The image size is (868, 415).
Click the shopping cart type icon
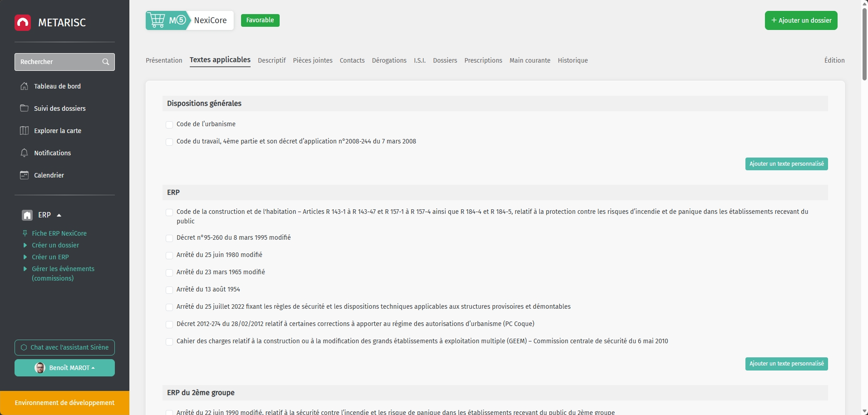click(157, 20)
